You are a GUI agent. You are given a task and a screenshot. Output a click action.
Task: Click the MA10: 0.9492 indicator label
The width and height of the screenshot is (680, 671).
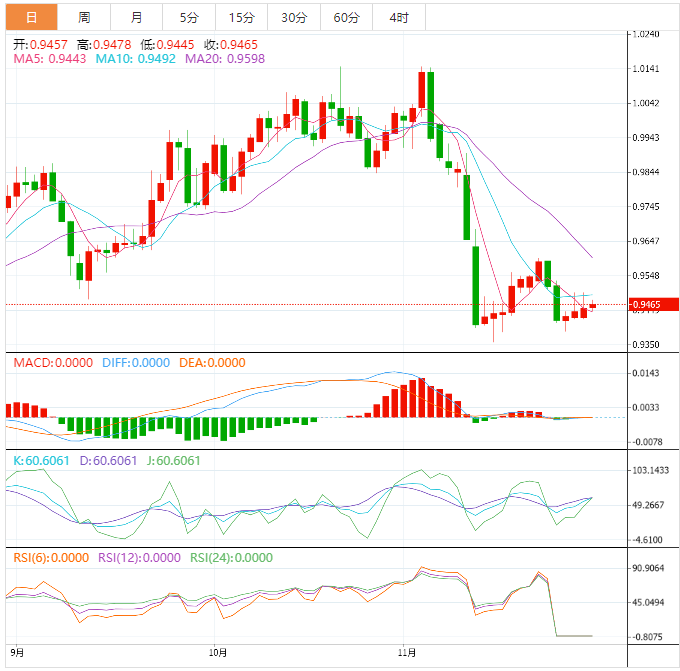coord(135,59)
